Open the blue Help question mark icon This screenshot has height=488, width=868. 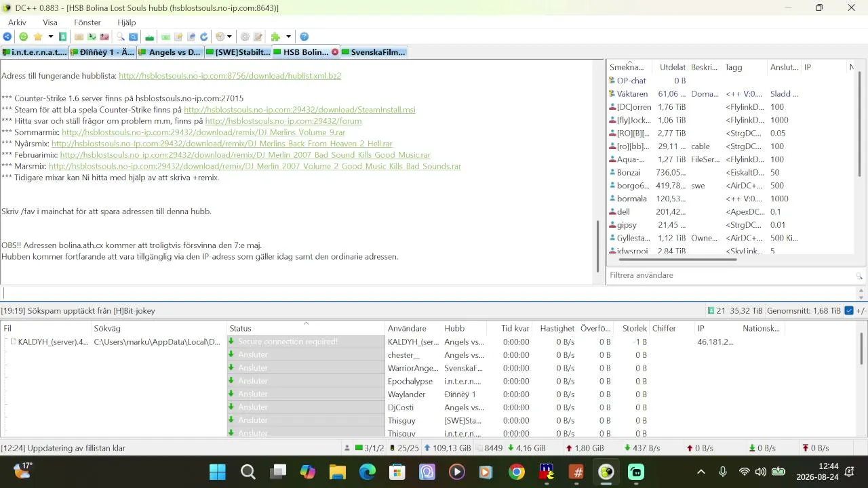[x=304, y=37]
